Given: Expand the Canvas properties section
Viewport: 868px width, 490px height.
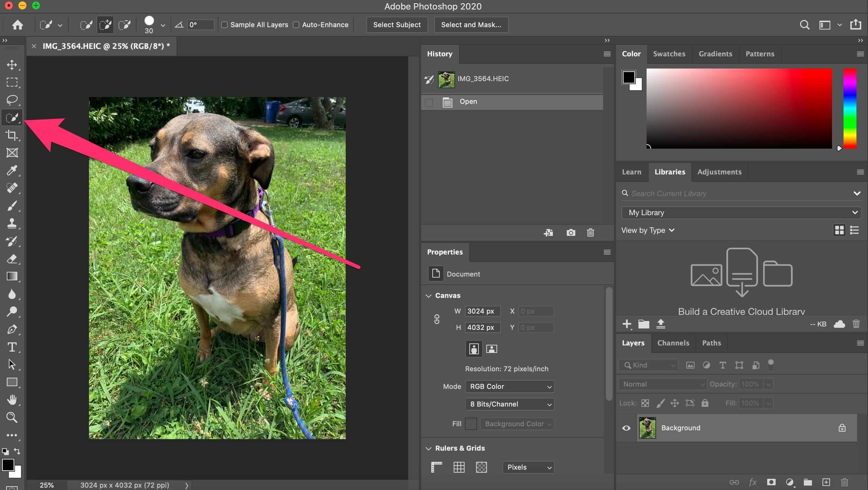Looking at the screenshot, I should click(429, 295).
